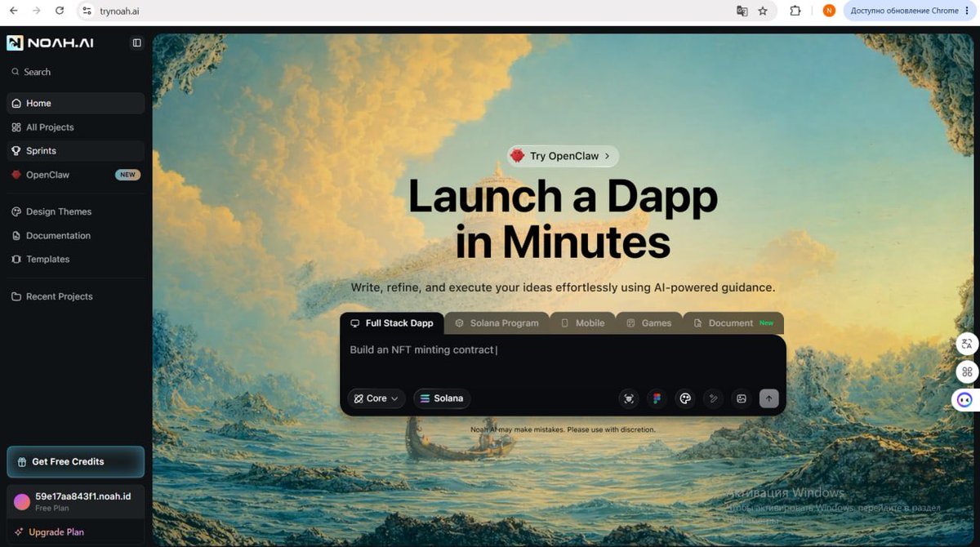Image resolution: width=980 pixels, height=547 pixels.
Task: Click the gift icon on Get Free Credits
Action: coord(20,462)
